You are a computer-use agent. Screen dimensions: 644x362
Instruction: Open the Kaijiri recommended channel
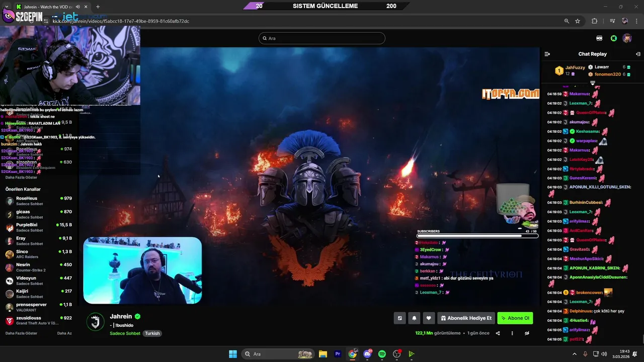(39, 294)
